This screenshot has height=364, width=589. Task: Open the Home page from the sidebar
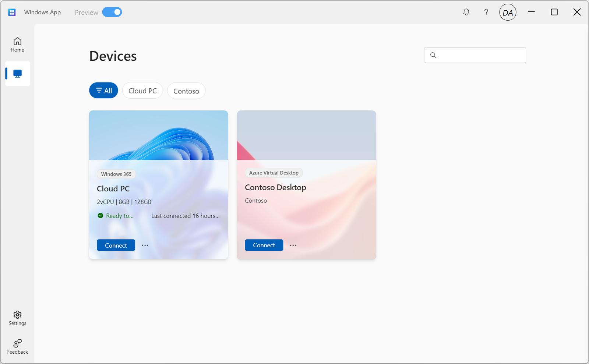(x=17, y=44)
